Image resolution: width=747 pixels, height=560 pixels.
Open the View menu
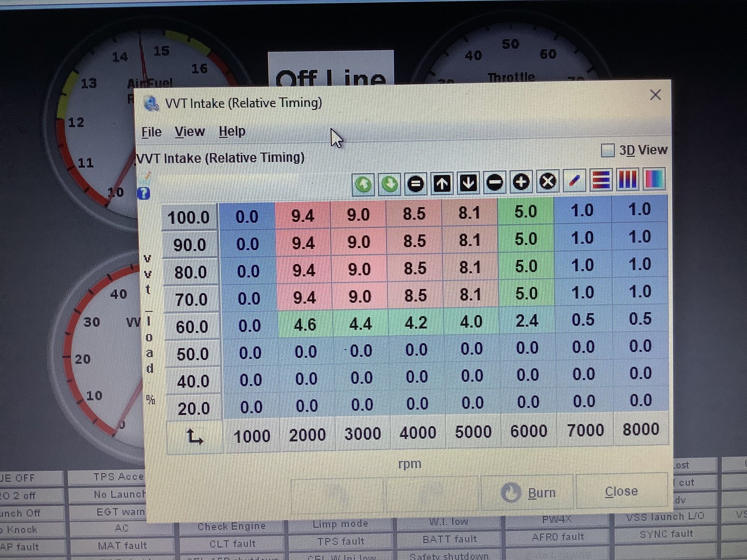[x=190, y=131]
